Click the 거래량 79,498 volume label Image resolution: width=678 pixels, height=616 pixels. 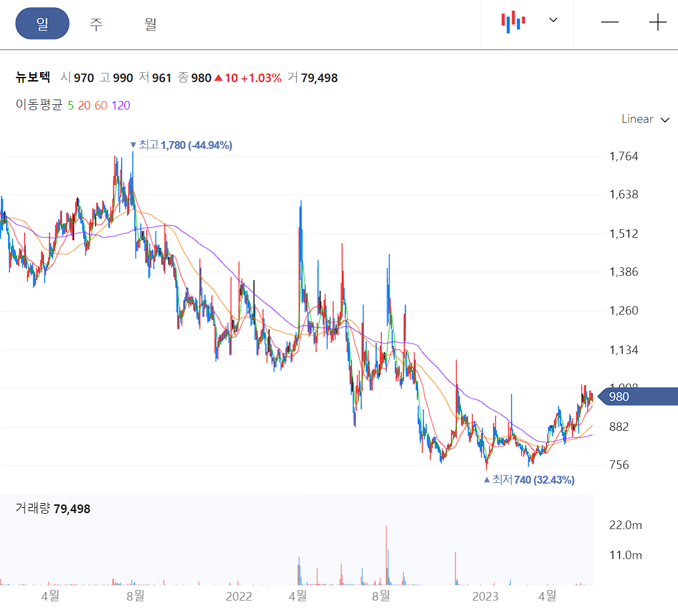(x=53, y=508)
